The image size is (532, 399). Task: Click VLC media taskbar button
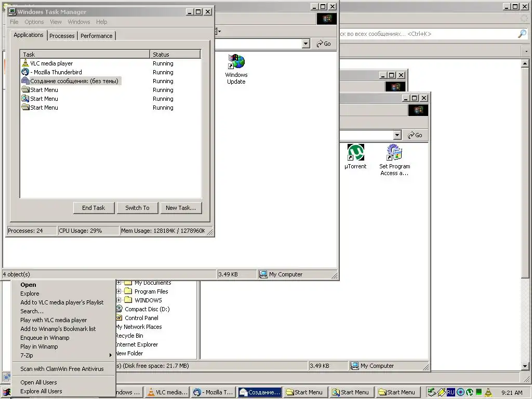[168, 392]
